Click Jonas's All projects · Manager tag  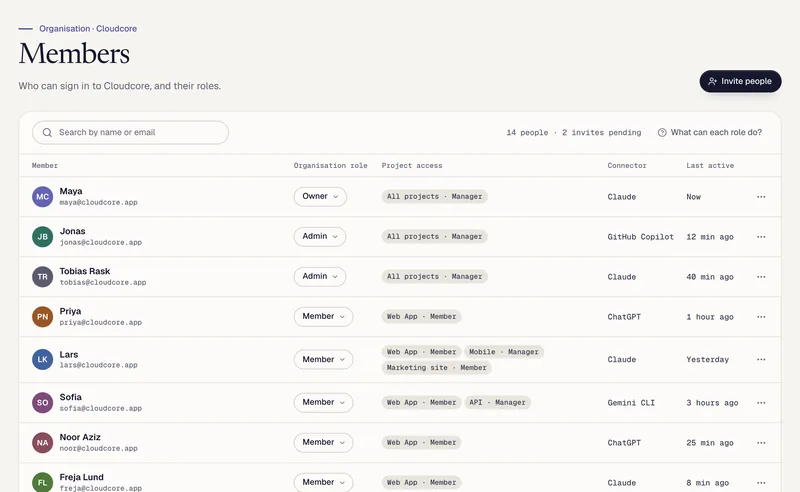click(x=434, y=237)
